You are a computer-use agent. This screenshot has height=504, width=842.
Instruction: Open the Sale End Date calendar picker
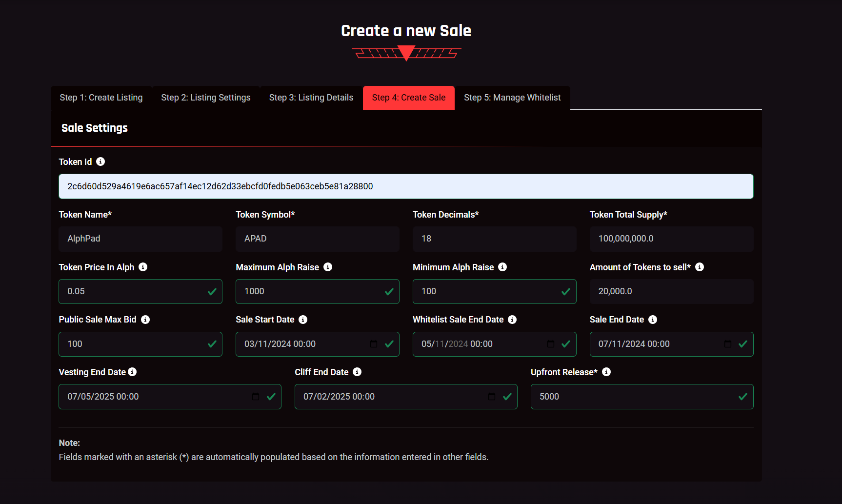coord(728,344)
